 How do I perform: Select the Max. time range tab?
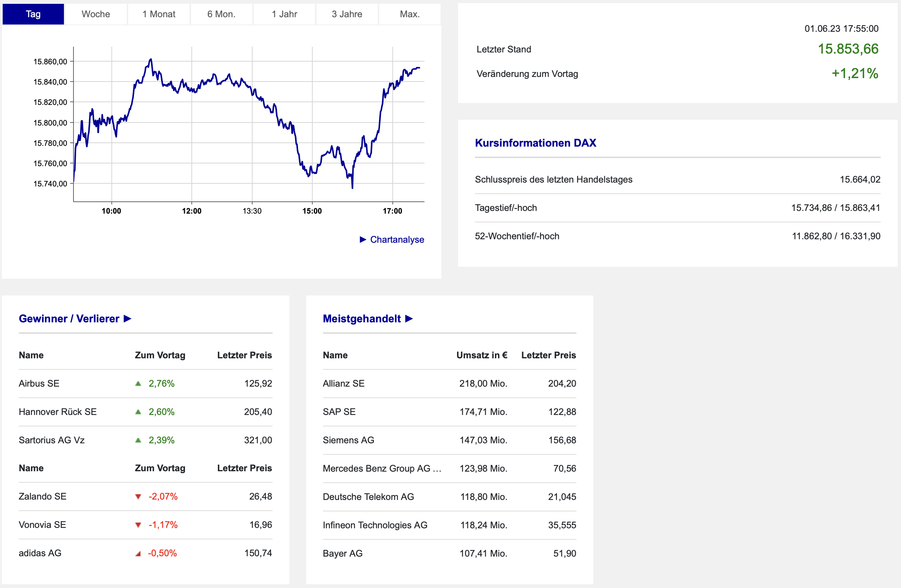410,14
